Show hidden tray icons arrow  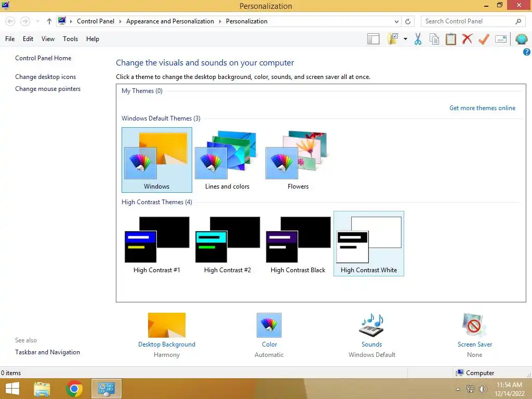458,389
